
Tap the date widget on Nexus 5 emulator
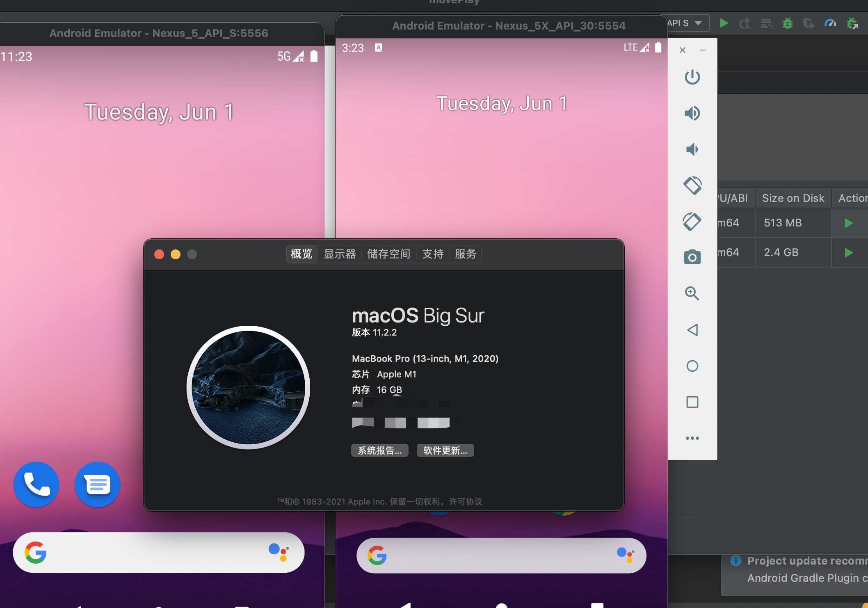159,112
